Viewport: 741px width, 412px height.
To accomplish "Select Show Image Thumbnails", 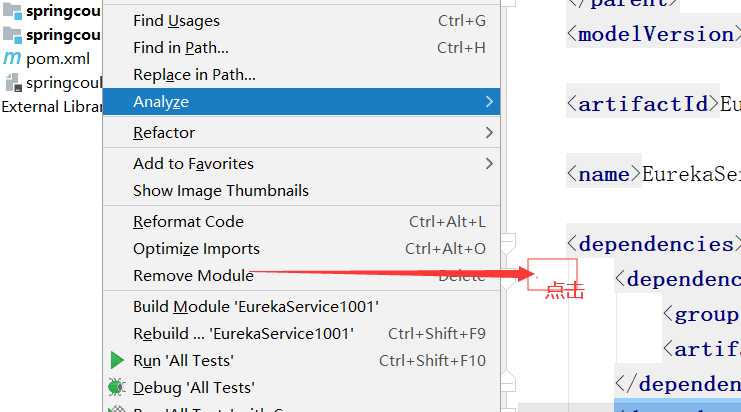I will [x=220, y=190].
